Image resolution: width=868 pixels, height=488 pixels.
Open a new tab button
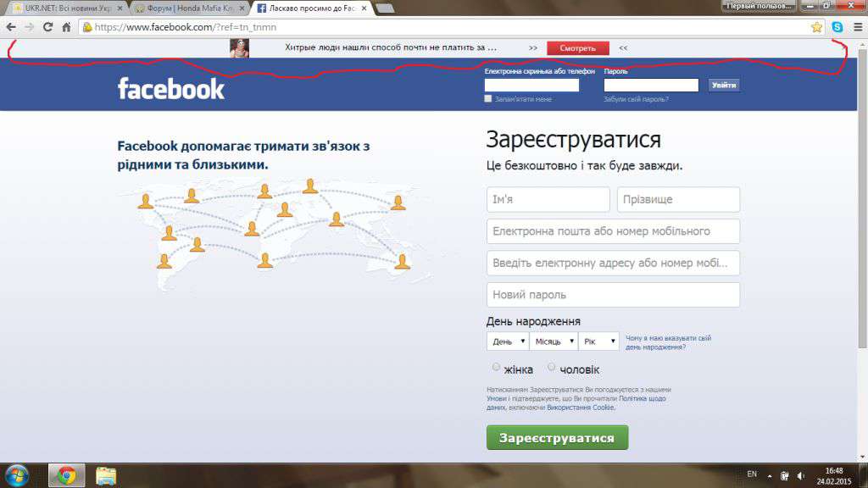pos(385,8)
